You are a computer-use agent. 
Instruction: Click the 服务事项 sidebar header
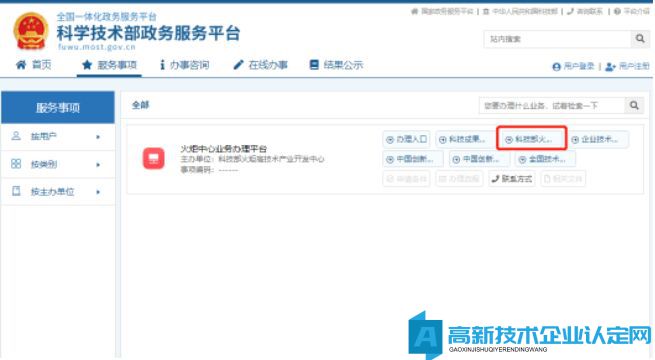[x=58, y=108]
